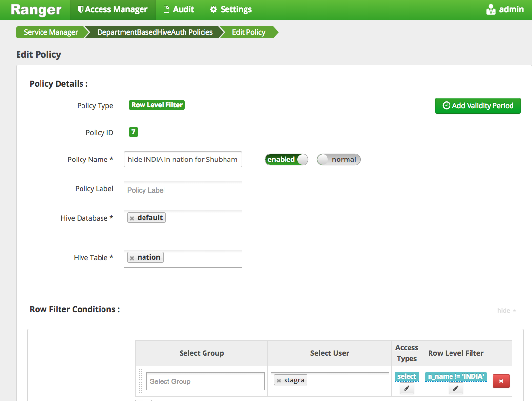532x401 pixels.
Task: Click the Edit Policy breadcrumb
Action: click(248, 32)
